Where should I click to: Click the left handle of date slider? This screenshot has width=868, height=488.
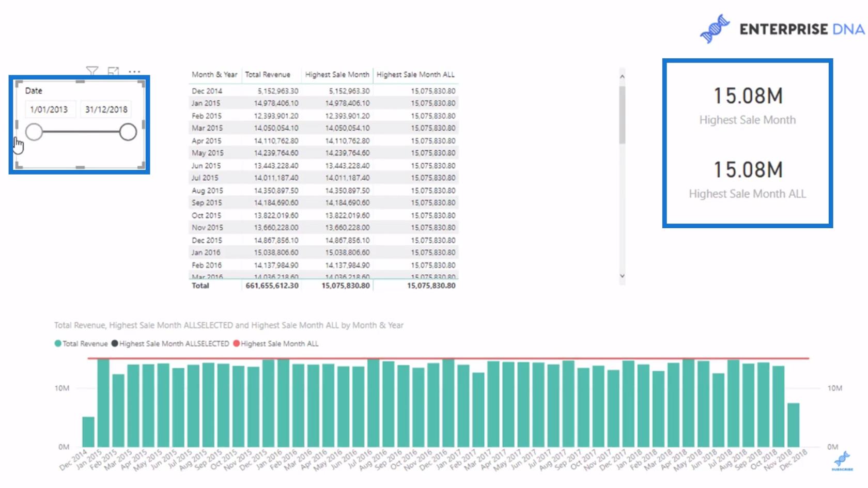pos(34,132)
